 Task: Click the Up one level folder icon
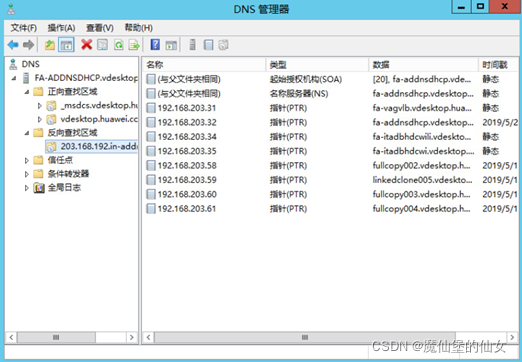tap(50, 45)
